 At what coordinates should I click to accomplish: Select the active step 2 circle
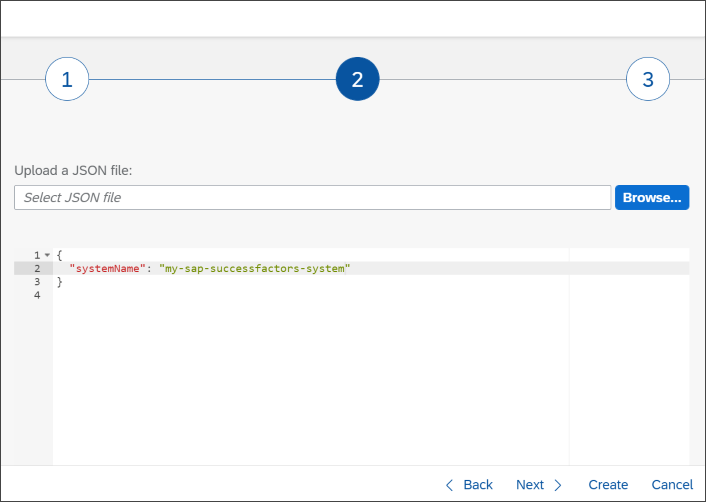[x=358, y=79]
